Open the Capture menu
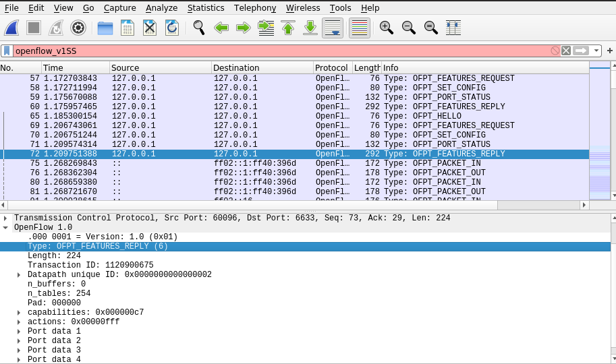Viewport: 616px width, 364px height. tap(120, 8)
